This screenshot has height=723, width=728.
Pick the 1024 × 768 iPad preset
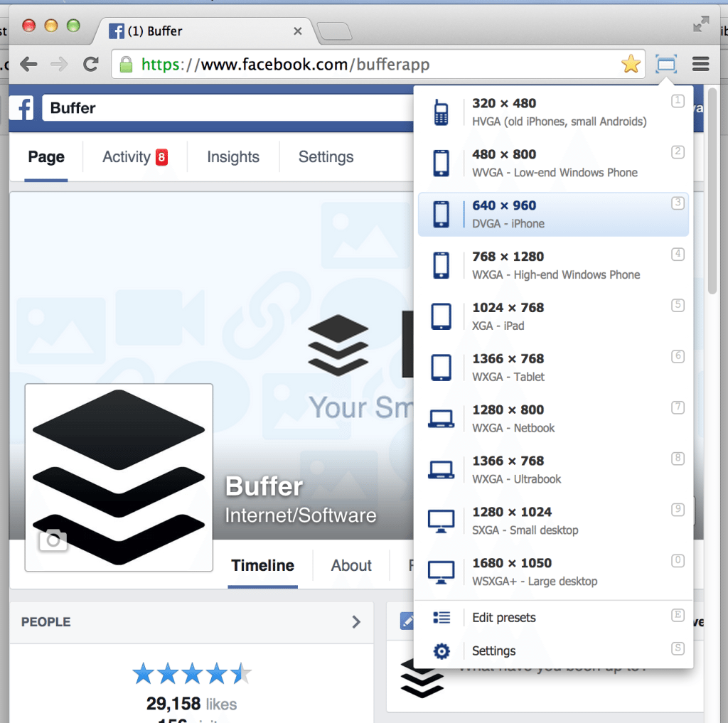[x=553, y=316]
